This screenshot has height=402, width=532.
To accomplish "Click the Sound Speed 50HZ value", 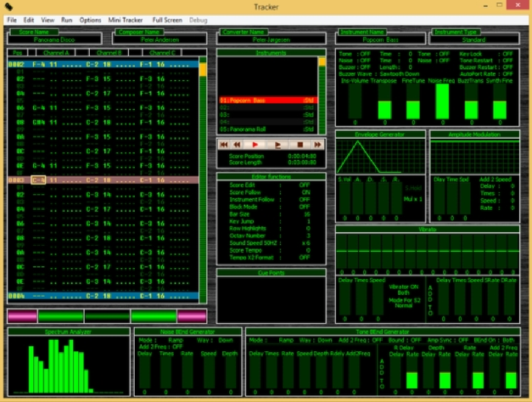I will coord(306,243).
